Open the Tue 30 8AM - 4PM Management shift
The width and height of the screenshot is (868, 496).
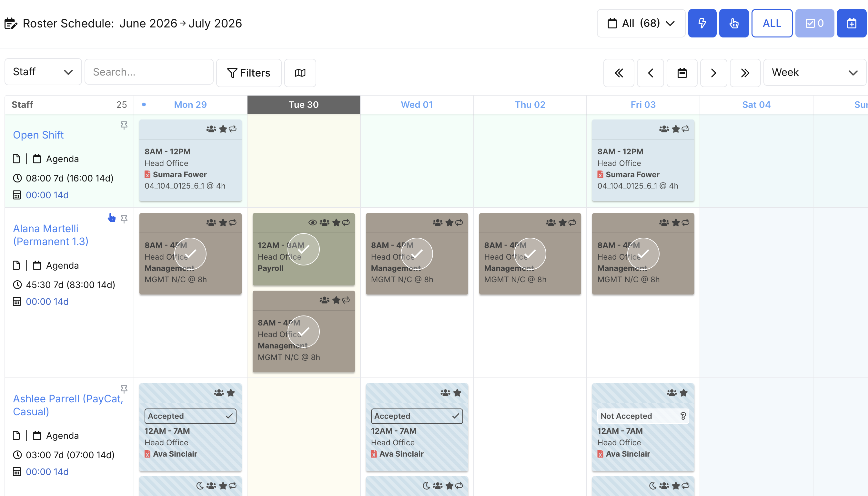304,331
